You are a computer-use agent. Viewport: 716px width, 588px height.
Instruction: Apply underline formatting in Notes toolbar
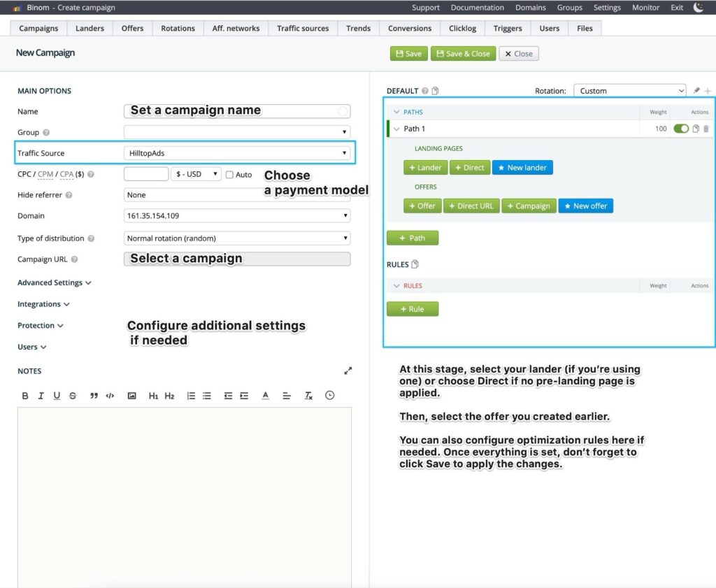[x=57, y=396]
